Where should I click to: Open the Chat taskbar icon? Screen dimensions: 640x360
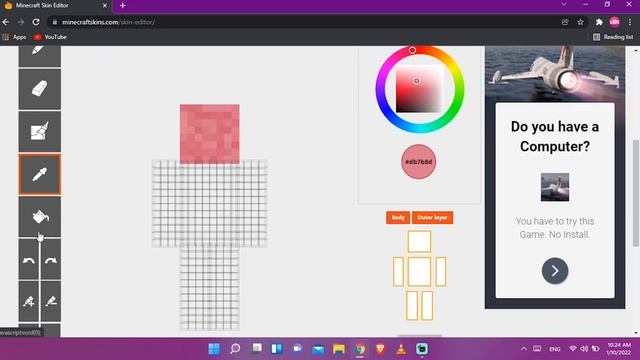coord(298,349)
